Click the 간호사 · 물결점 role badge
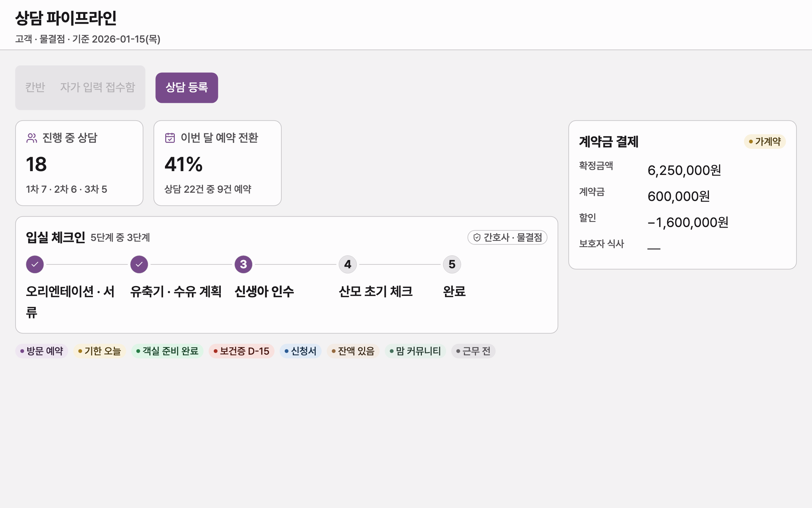Viewport: 812px width, 508px height. 507,237
